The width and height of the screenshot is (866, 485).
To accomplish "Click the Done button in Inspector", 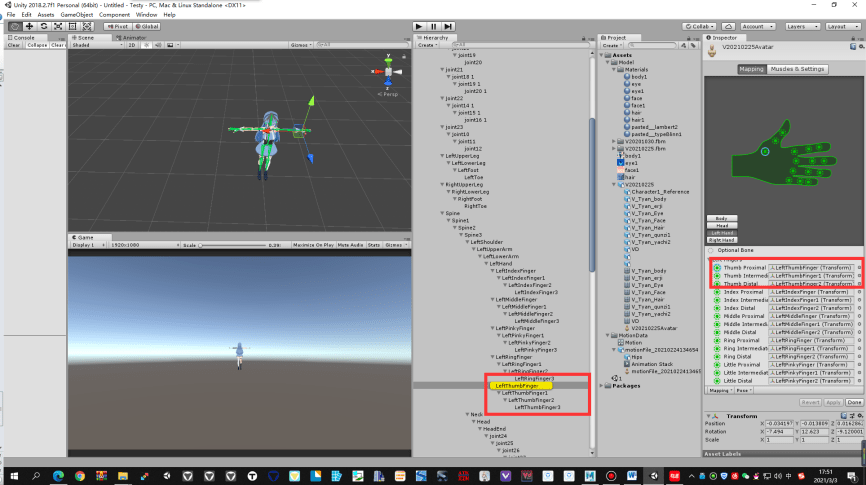I will (854, 403).
